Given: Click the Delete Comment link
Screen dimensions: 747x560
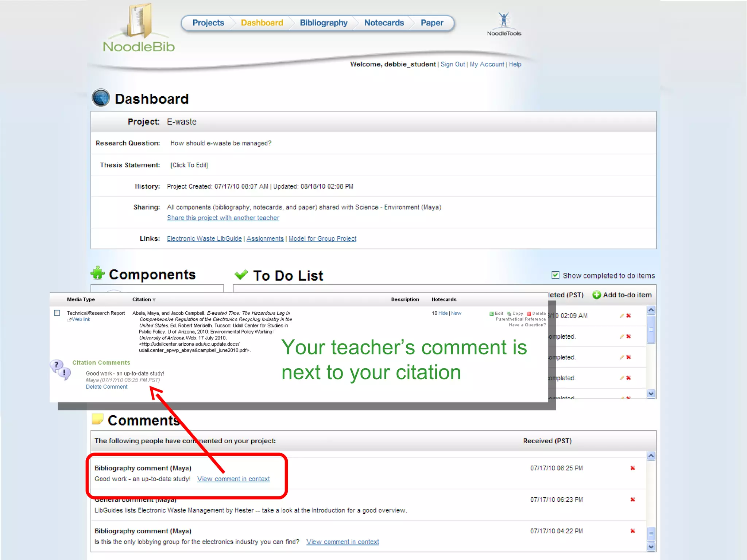Looking at the screenshot, I should coord(107,387).
